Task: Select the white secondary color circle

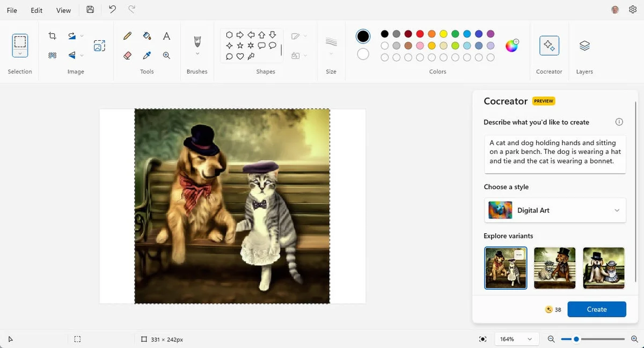Action: pos(363,54)
